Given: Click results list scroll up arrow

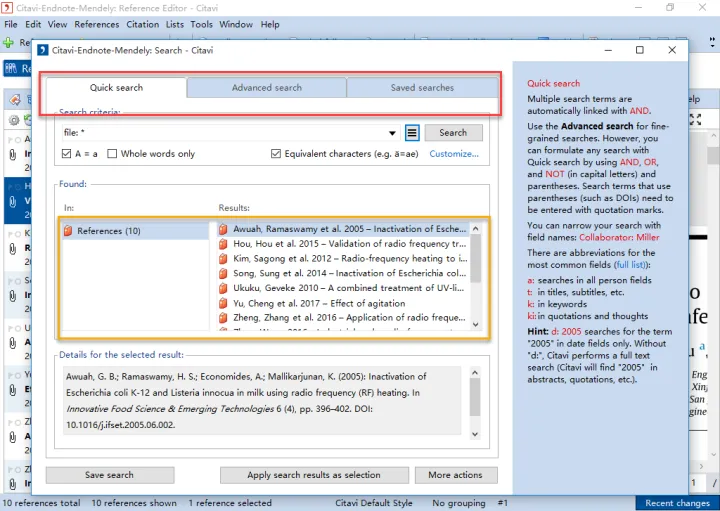Looking at the screenshot, I should [476, 228].
